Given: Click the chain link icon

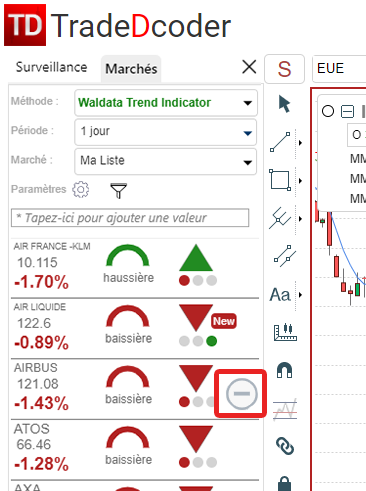Looking at the screenshot, I should pos(285,446).
